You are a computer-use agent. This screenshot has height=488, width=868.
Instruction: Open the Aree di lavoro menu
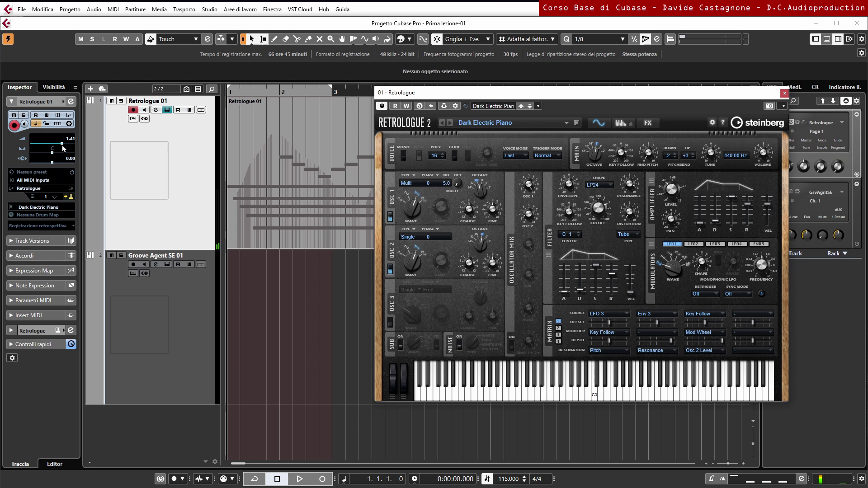tap(240, 9)
